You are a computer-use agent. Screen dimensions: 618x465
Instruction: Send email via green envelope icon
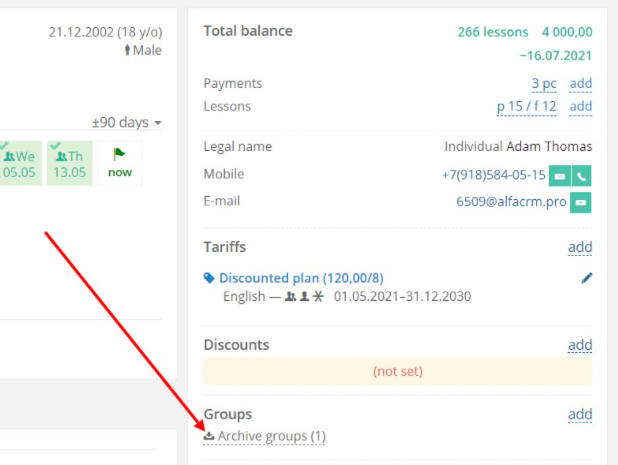[x=581, y=203]
